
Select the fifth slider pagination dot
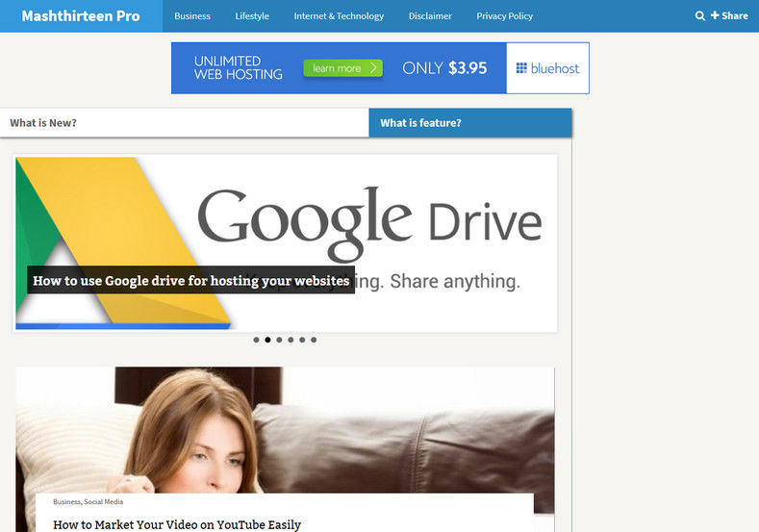(302, 340)
